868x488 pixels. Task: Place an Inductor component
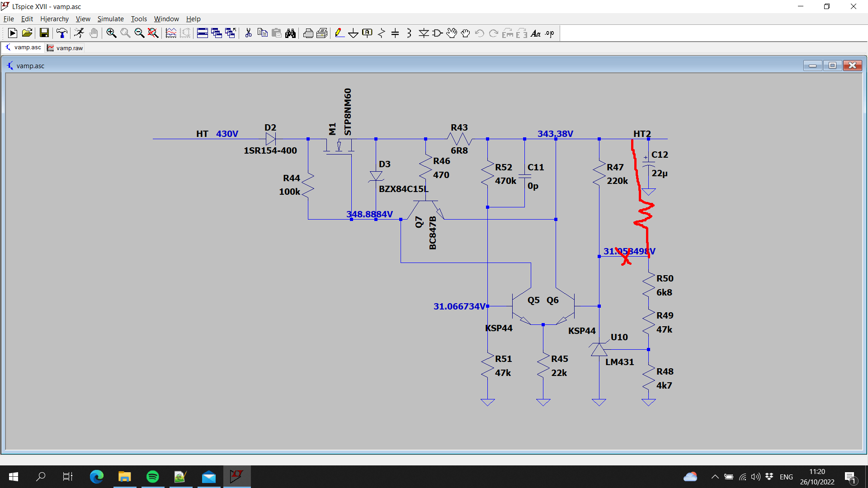pos(409,33)
